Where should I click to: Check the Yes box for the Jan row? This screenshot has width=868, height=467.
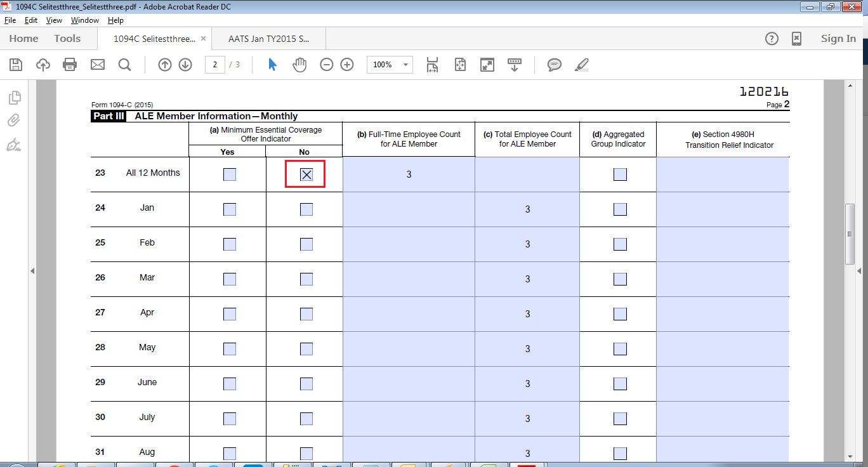(230, 209)
